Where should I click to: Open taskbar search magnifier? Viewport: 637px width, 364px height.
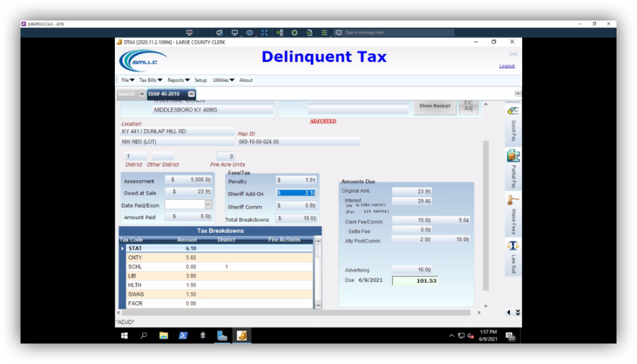coord(144,335)
